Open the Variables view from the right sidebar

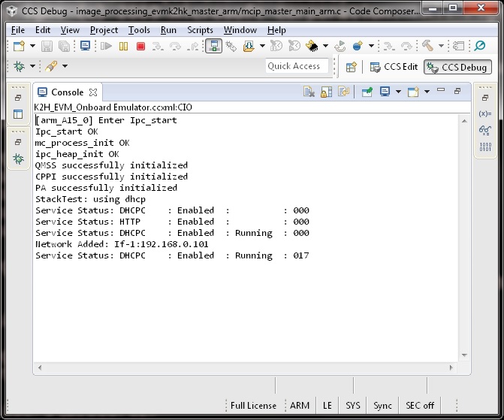pos(484,113)
